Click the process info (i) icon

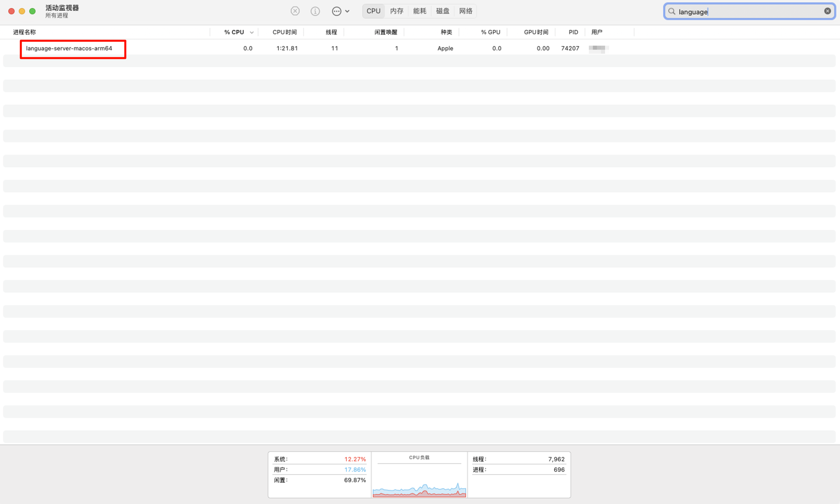pyautogui.click(x=315, y=11)
